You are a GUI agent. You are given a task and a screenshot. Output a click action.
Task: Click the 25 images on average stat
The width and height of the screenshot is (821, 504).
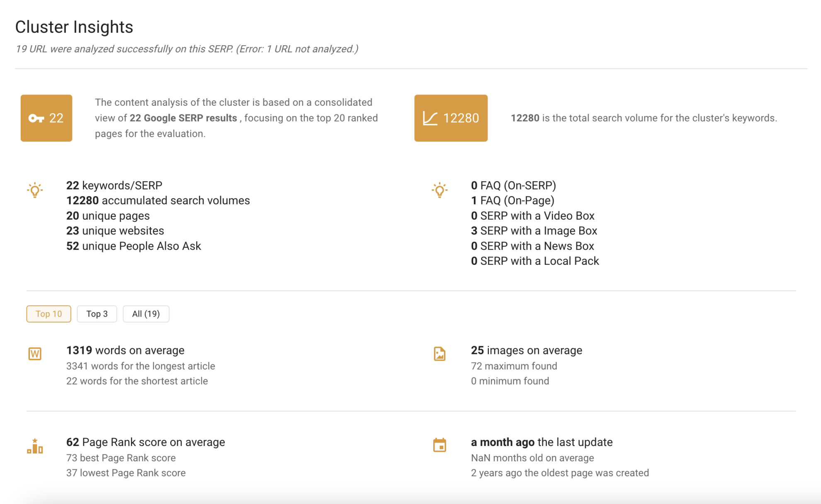(x=527, y=351)
